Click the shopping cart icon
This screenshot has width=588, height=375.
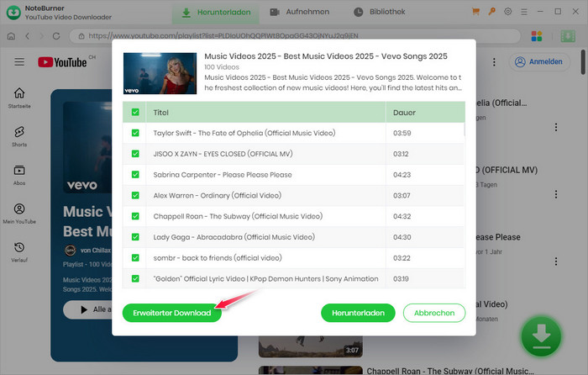(477, 12)
